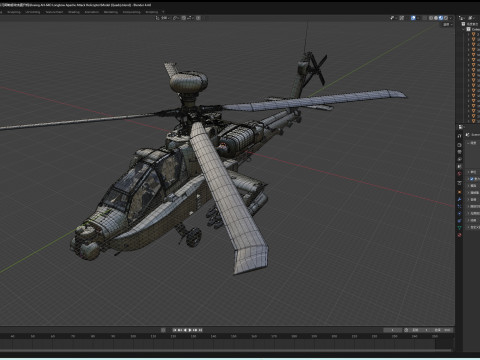Open the pivot point dropdown

click(176, 18)
